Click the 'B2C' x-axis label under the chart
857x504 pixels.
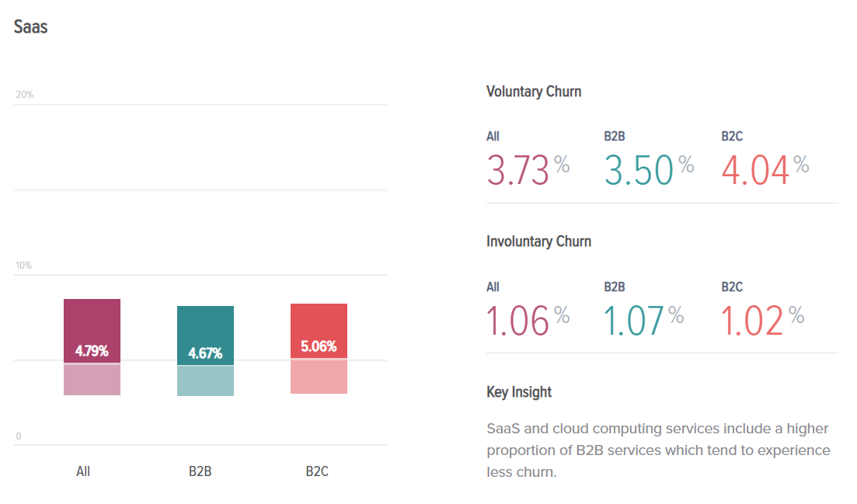tap(317, 471)
